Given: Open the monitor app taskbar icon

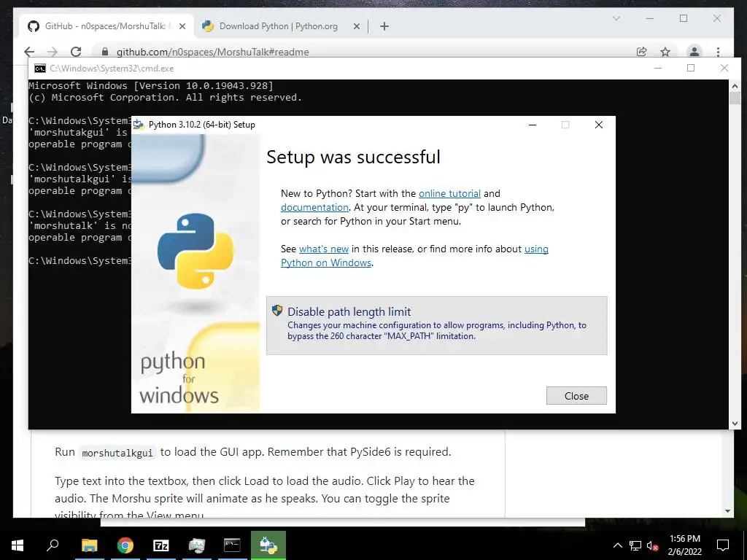Looking at the screenshot, I should (x=196, y=545).
